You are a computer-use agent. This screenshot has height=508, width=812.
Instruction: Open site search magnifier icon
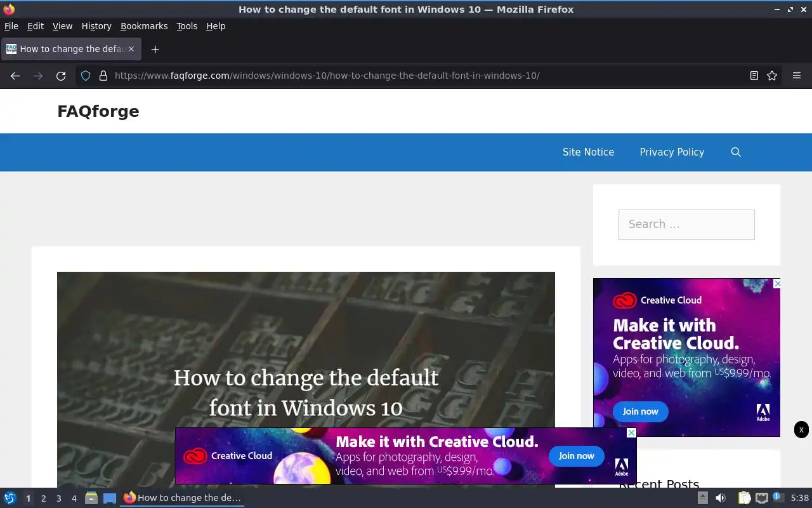tap(736, 152)
